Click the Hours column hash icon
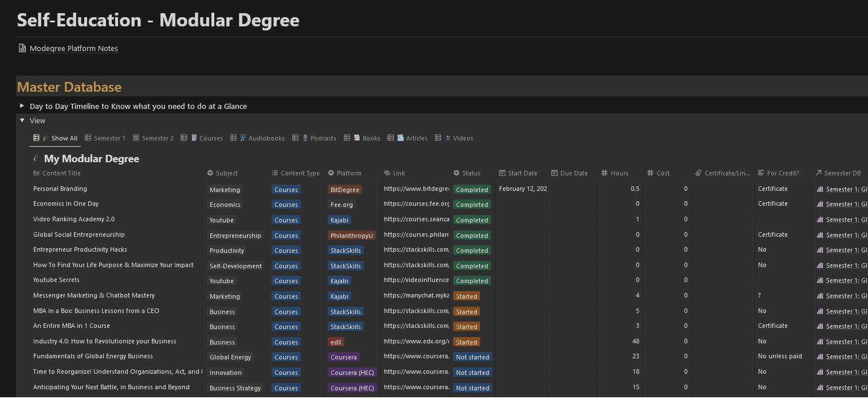The width and height of the screenshot is (868, 399). 604,173
